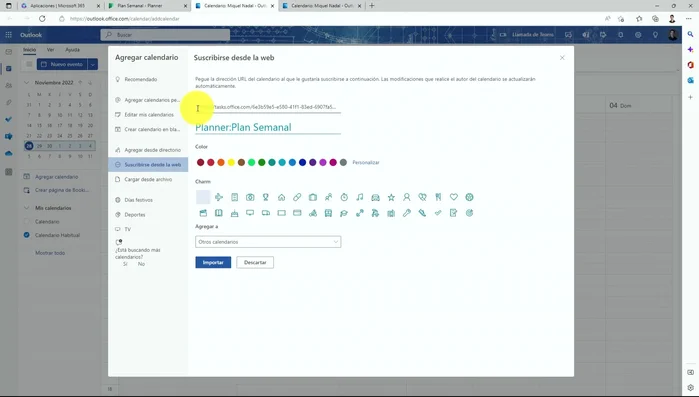The width and height of the screenshot is (699, 397).
Task: Choose the camera charm icon
Action: pyautogui.click(x=250, y=197)
